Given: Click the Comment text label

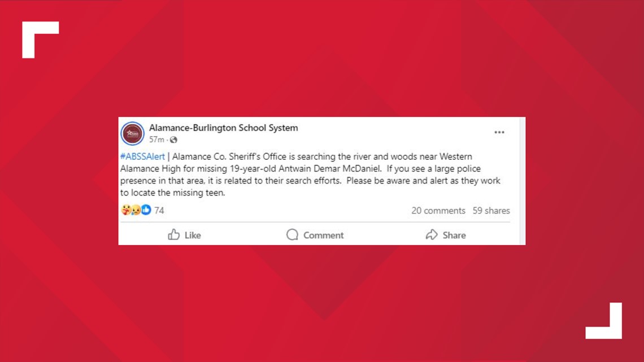Looking at the screenshot, I should tap(323, 235).
